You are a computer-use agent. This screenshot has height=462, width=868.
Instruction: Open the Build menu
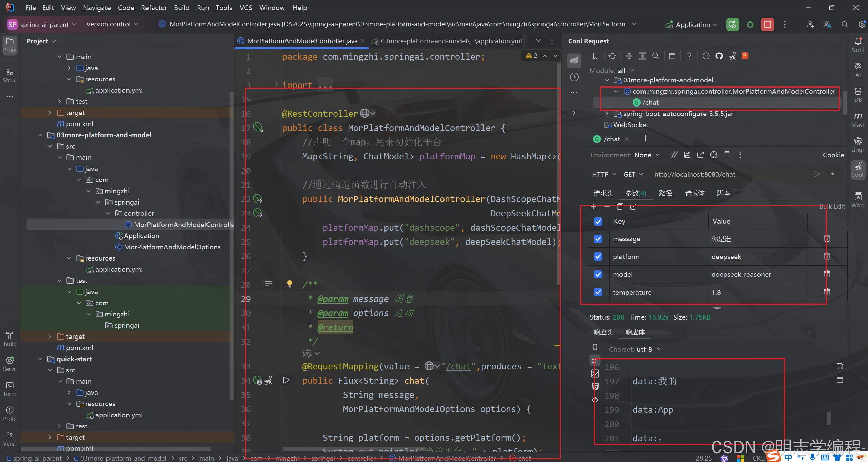pos(181,7)
